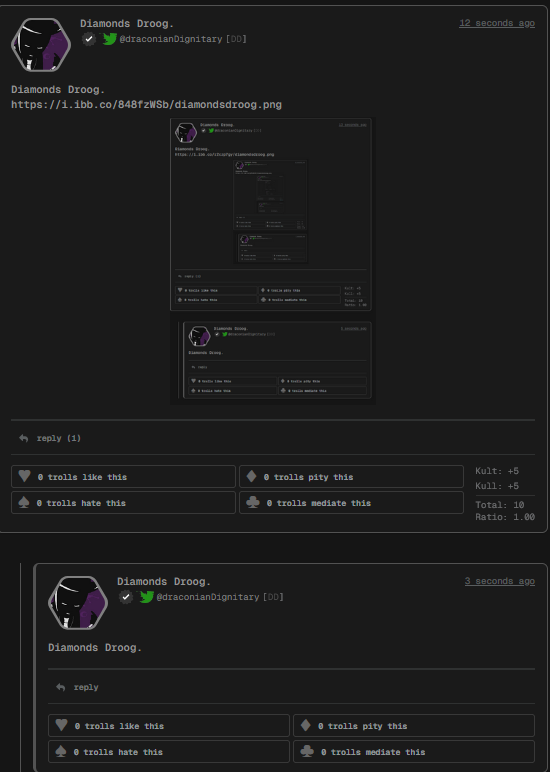Click the reply arrow icon next to 'reply (1)'
Image resolution: width=550 pixels, height=772 pixels.
click(24, 438)
